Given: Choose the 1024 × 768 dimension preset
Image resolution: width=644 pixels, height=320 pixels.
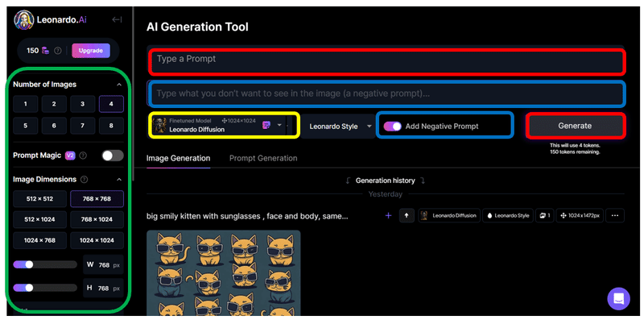Looking at the screenshot, I should [39, 240].
